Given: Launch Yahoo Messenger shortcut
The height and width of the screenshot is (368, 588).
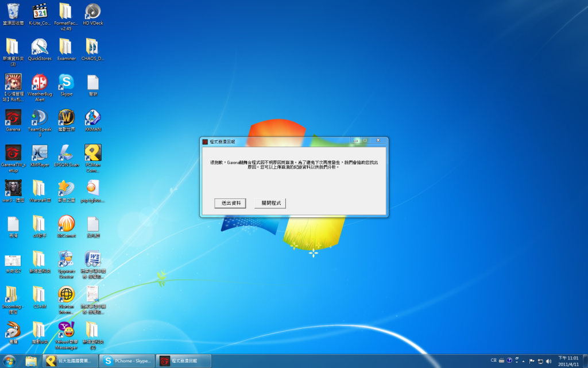Looking at the screenshot, I should [66, 330].
